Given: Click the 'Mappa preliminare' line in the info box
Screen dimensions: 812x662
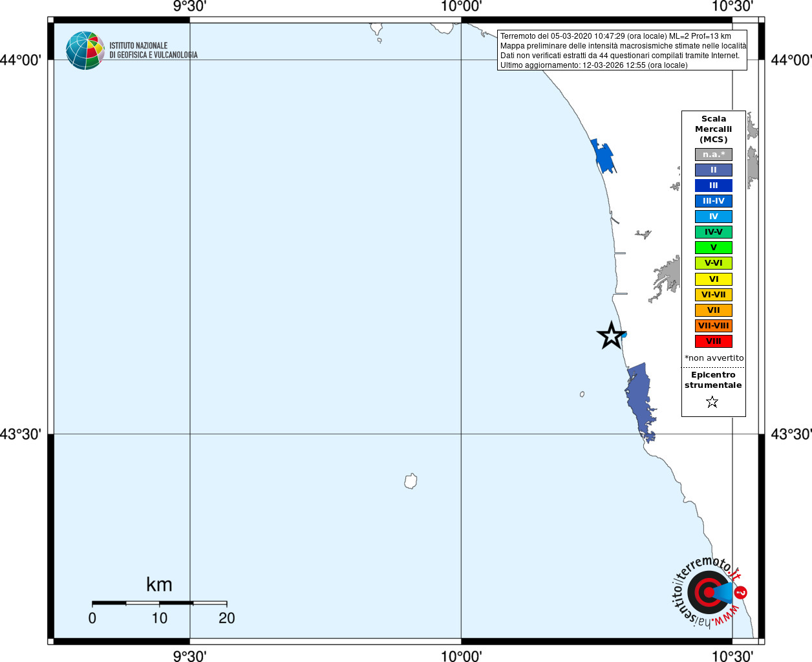Looking at the screenshot, I should [x=623, y=46].
